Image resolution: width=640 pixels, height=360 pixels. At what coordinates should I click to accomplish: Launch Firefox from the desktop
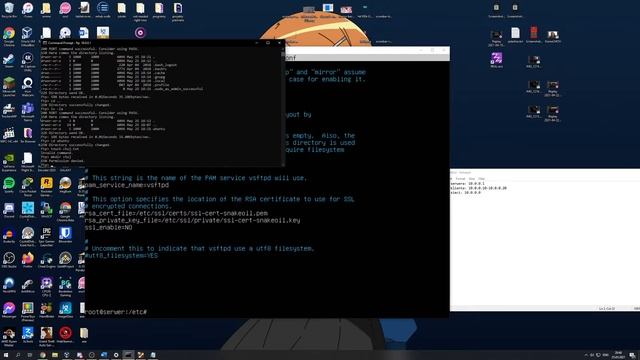(x=27, y=260)
